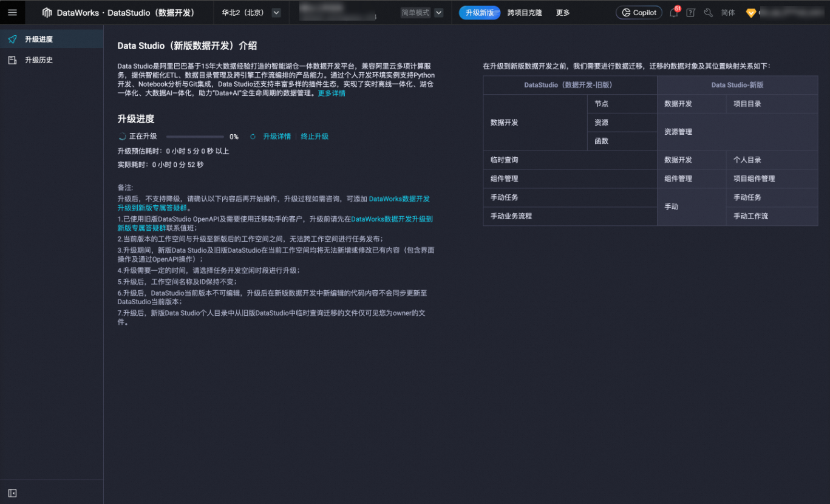Click the refresh icon beside 升级详情
830x504 pixels.
253,137
